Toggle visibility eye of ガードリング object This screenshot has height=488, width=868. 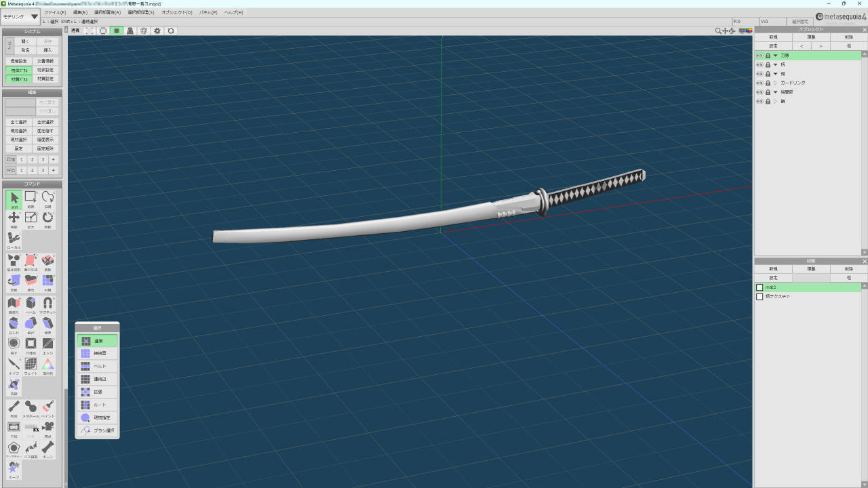[759, 83]
